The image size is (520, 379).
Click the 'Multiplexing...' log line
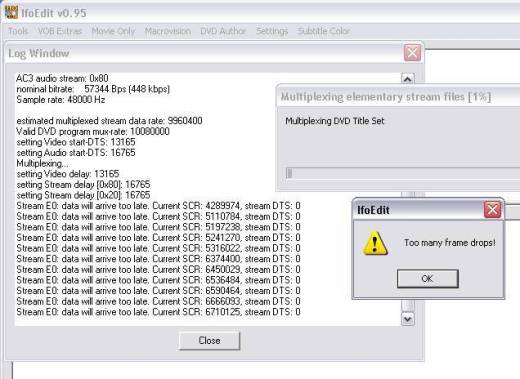pos(43,163)
